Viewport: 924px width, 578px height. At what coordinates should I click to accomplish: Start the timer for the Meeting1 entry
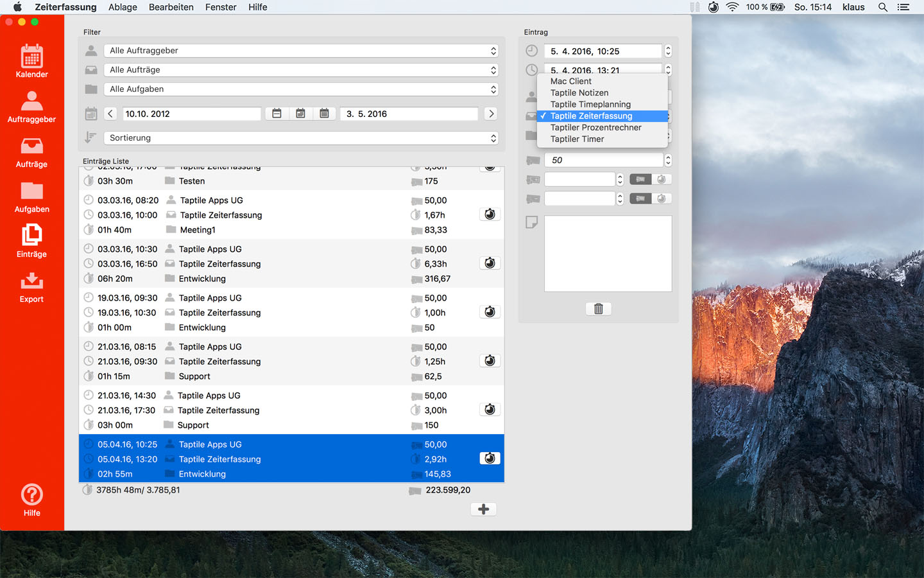[490, 214]
